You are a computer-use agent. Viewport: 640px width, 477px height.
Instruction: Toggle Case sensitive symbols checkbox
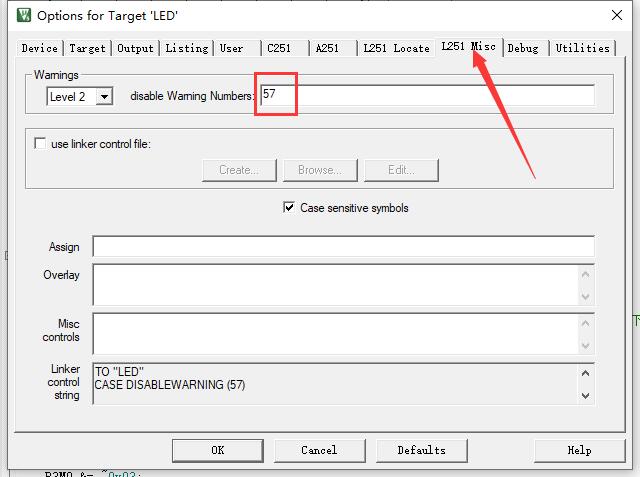[289, 207]
